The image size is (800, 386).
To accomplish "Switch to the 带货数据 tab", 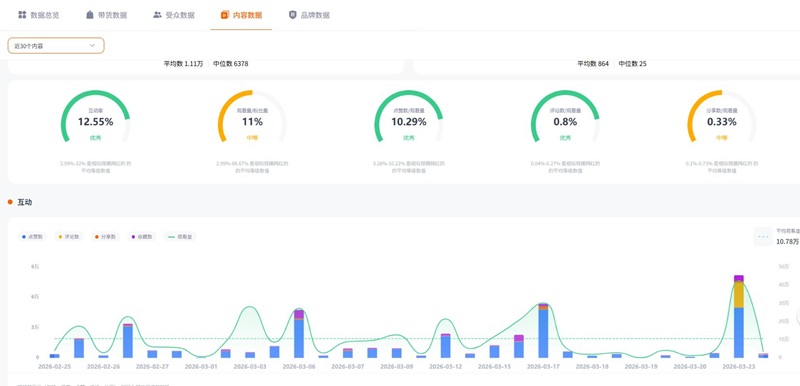I will tap(106, 15).
